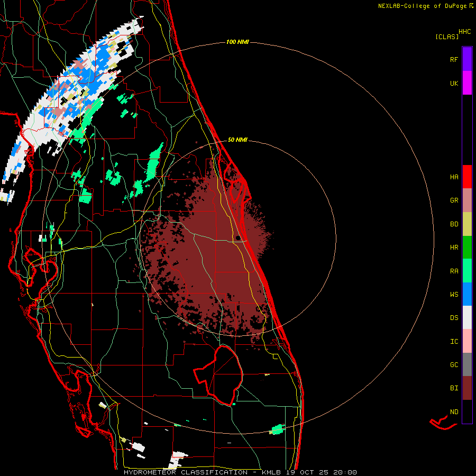Click the 19 OCT 25 date text

307,472
